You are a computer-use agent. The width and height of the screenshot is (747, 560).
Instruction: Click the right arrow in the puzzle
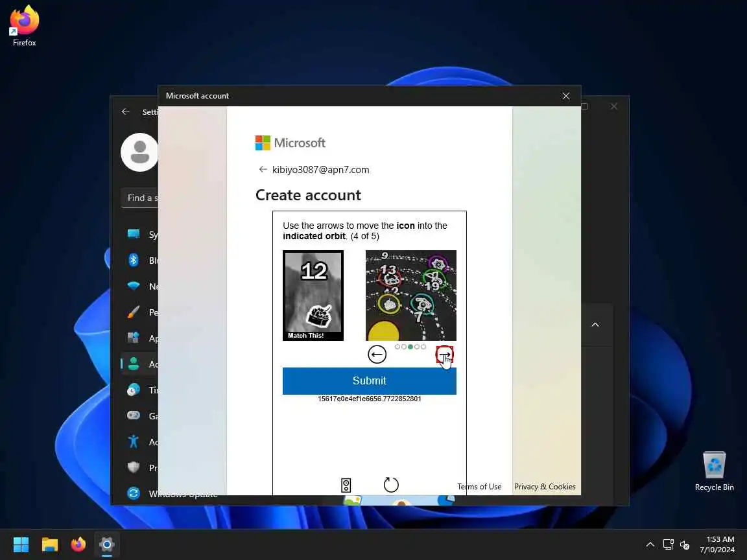[x=444, y=355]
